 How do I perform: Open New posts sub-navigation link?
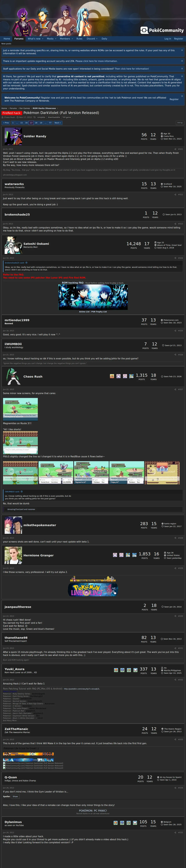tap(6, 43)
